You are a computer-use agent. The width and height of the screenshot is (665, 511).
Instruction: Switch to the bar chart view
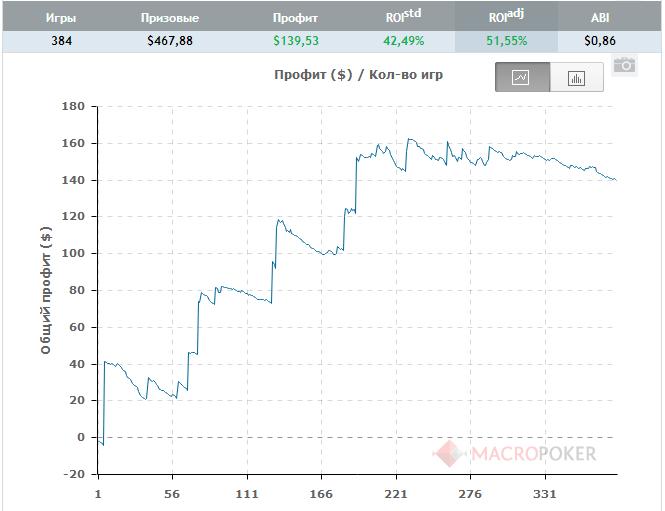576,77
